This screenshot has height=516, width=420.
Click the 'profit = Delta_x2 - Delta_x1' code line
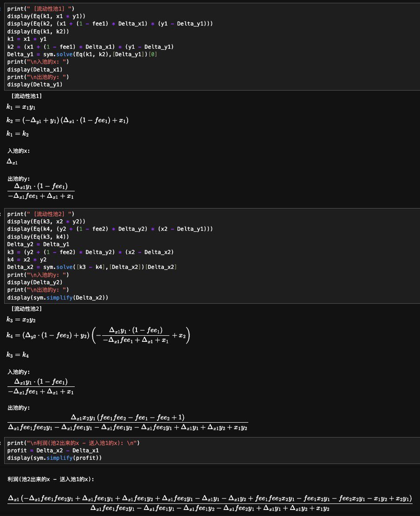(53, 451)
